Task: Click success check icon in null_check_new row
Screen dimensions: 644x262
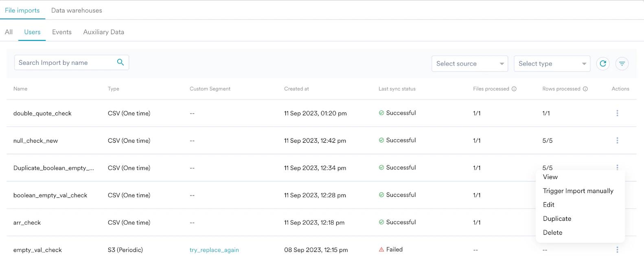Action: tap(381, 140)
